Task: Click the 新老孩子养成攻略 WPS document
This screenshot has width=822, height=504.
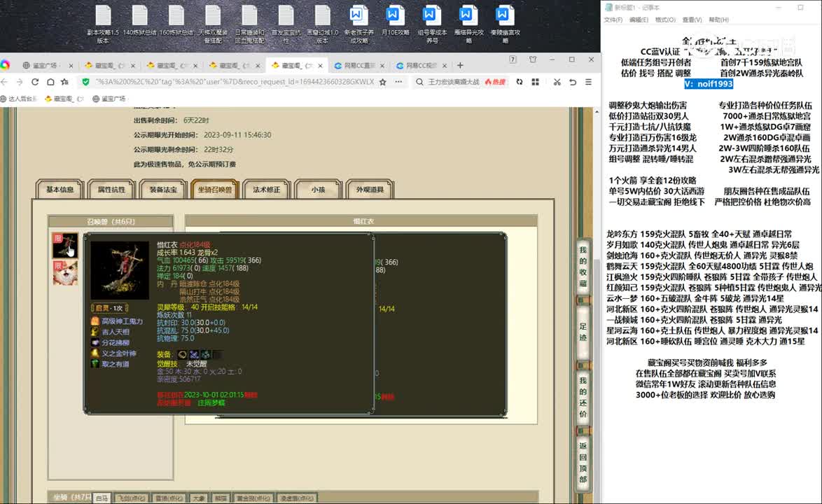Action: [358, 24]
